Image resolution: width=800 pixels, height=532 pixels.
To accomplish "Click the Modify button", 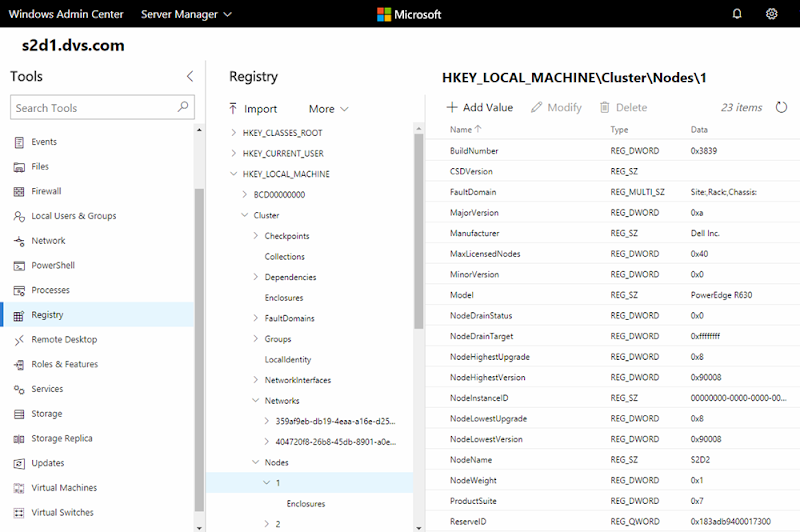I will 556,108.
